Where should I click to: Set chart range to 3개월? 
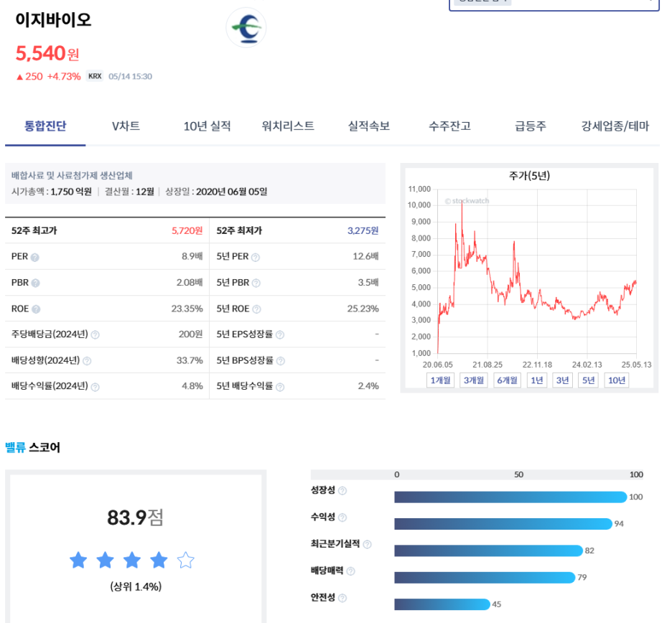click(474, 380)
